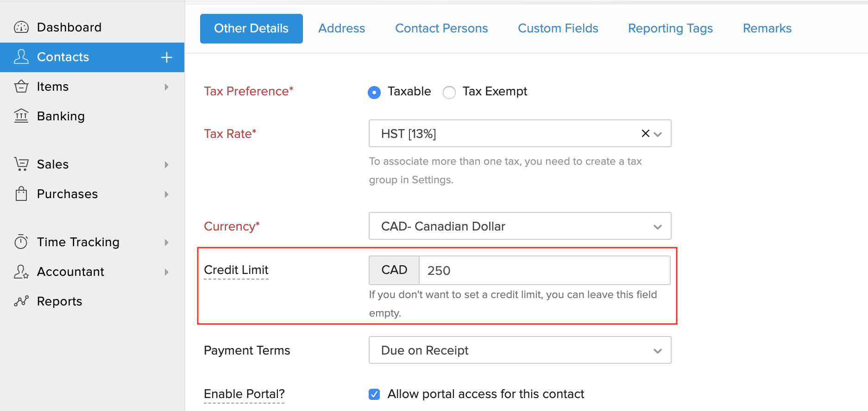Click the Items cart icon in sidebar

21,86
